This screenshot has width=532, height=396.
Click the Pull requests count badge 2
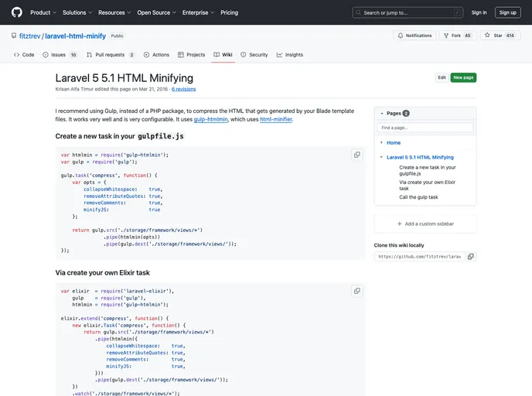[131, 55]
